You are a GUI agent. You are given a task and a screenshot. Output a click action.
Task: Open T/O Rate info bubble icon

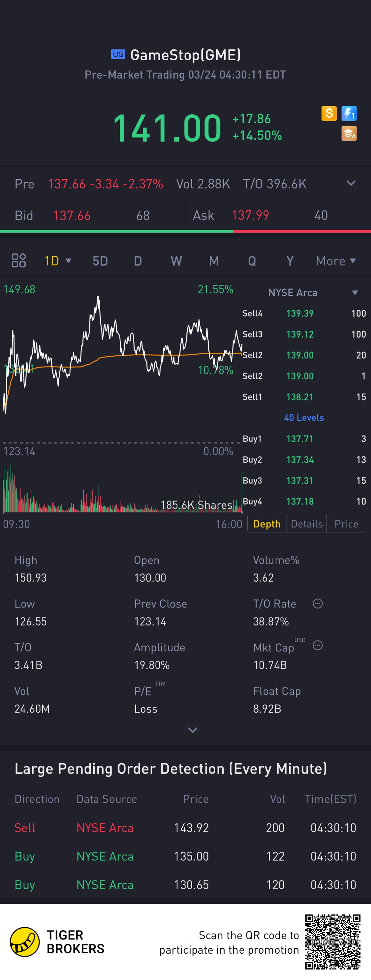click(x=318, y=603)
